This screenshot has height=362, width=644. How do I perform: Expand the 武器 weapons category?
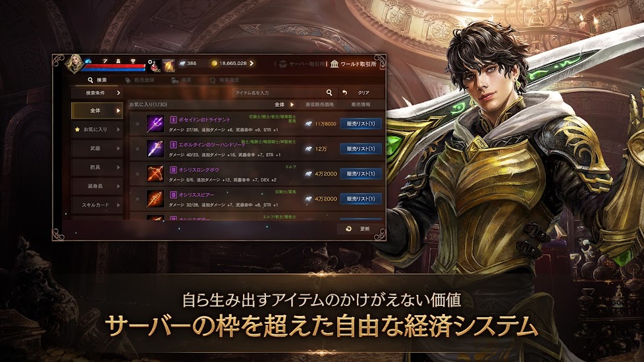pos(97,148)
